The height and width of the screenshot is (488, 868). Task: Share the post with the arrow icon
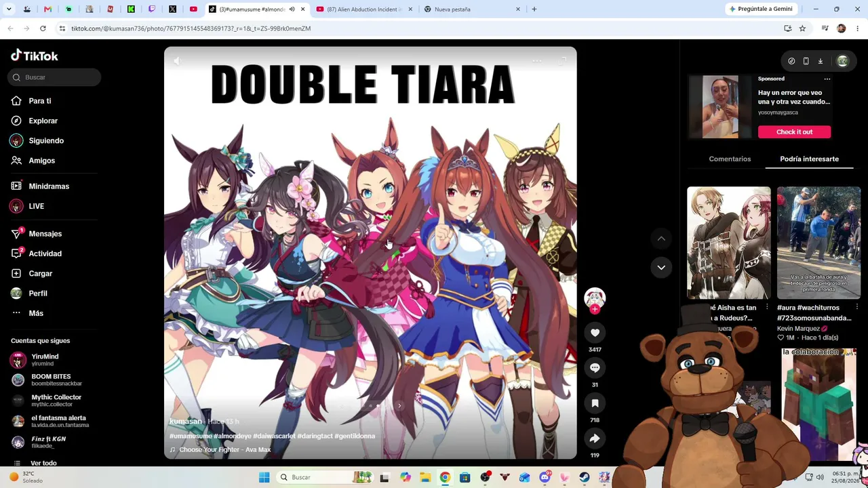pyautogui.click(x=595, y=439)
